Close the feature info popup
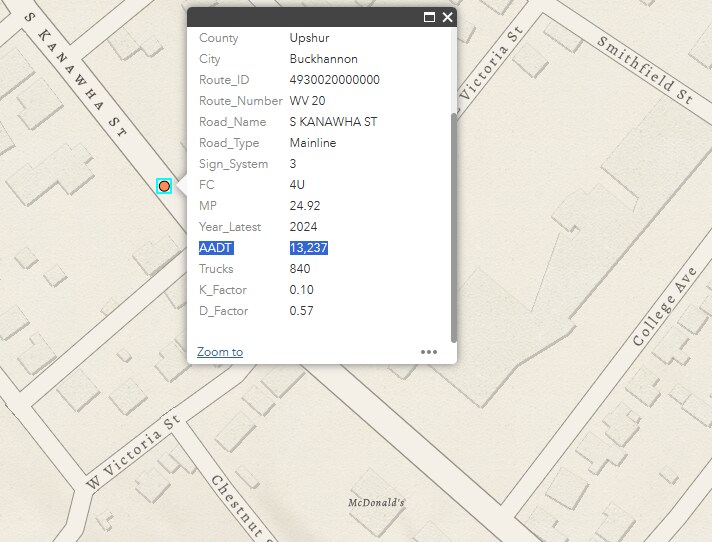 pyautogui.click(x=447, y=17)
